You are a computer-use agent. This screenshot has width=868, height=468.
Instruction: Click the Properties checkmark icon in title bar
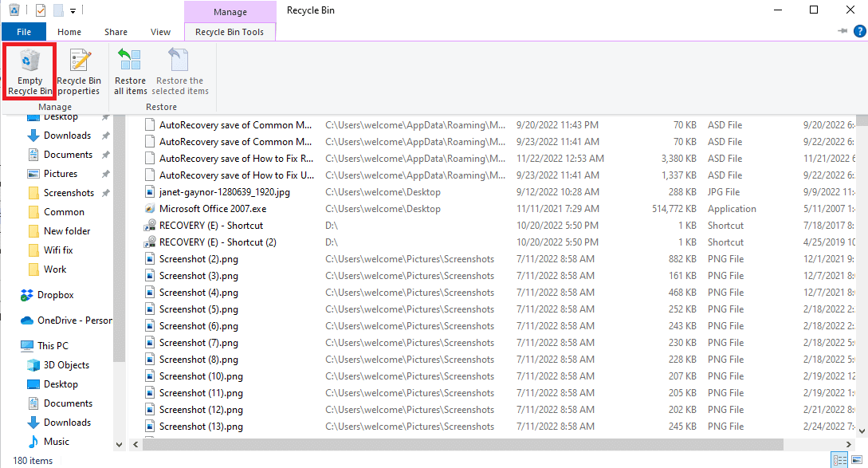(41, 10)
